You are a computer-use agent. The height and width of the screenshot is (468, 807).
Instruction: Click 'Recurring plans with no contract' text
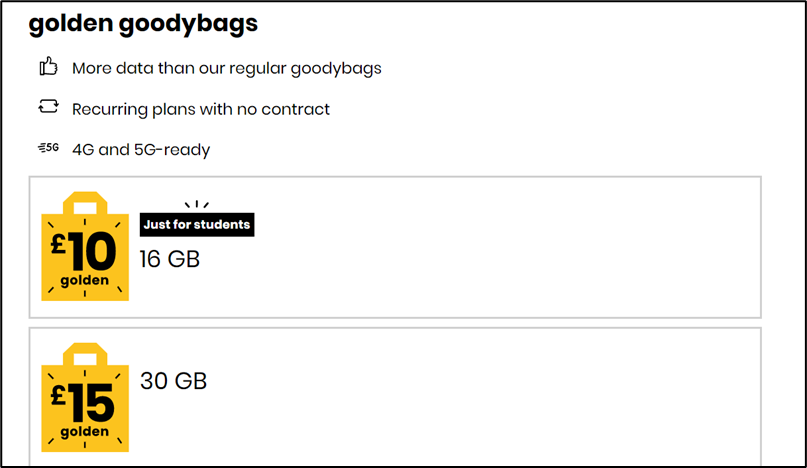click(x=201, y=109)
